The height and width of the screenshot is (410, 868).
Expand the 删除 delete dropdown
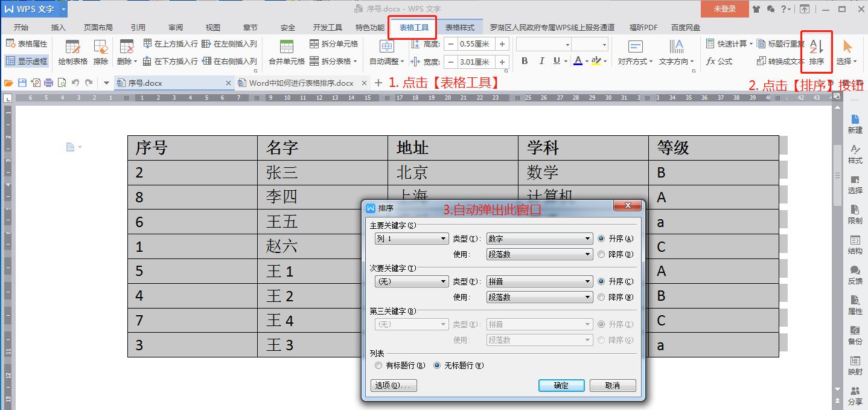(135, 61)
